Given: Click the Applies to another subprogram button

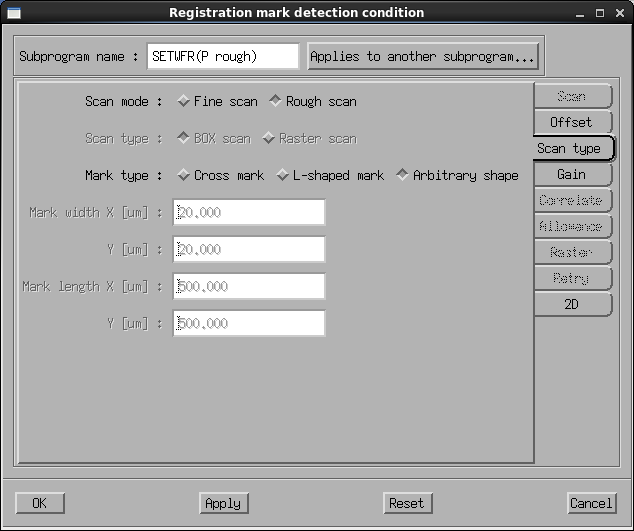Looking at the screenshot, I should click(x=423, y=57).
